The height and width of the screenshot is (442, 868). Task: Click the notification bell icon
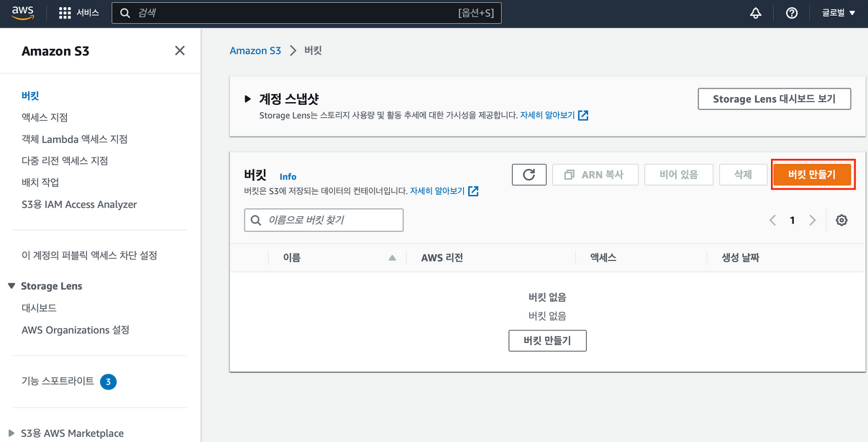coord(756,13)
